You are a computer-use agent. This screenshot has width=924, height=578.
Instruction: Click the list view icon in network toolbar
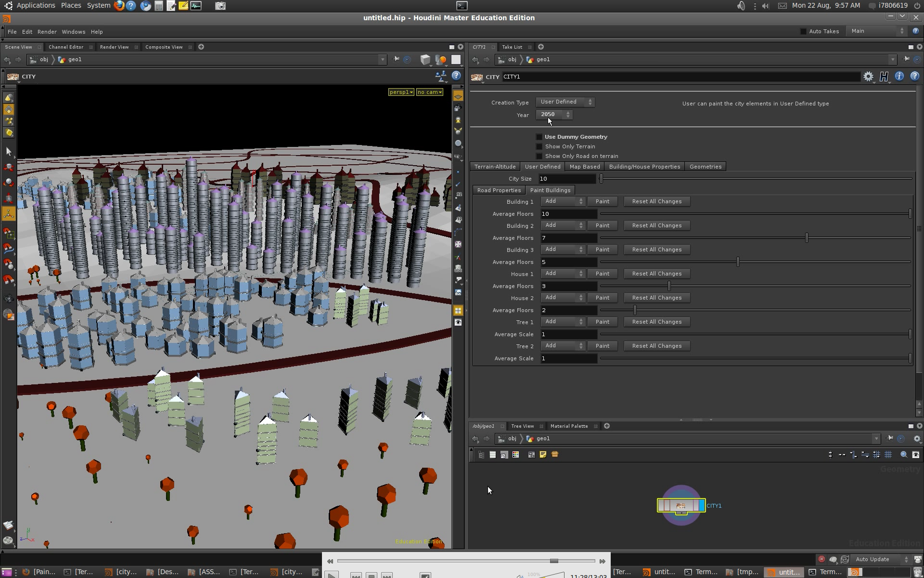click(x=492, y=454)
